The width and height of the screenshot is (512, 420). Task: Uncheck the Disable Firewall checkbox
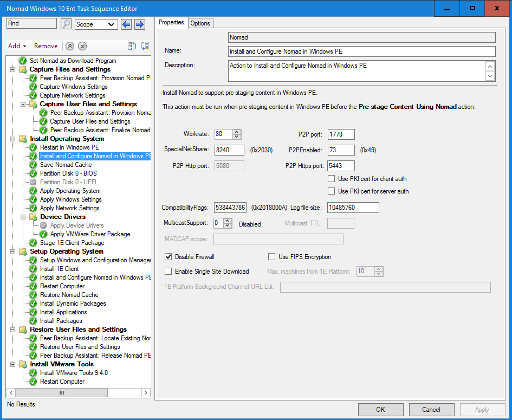168,257
